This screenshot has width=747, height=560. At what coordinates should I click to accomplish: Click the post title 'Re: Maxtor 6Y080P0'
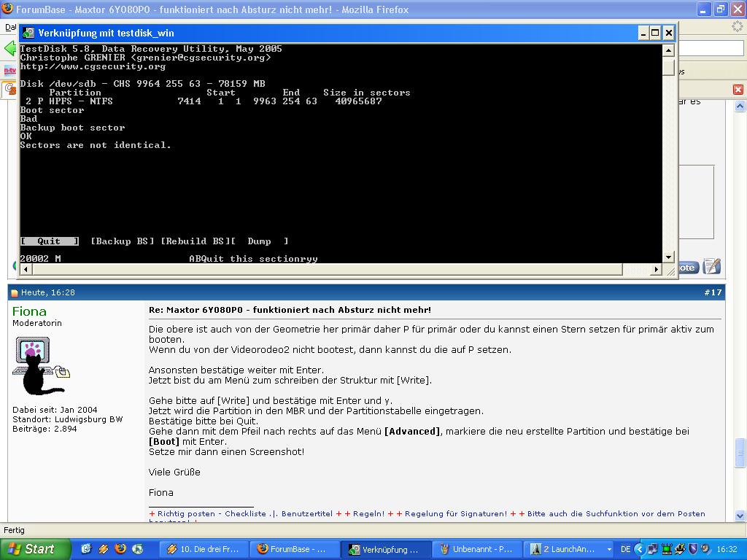(290, 310)
